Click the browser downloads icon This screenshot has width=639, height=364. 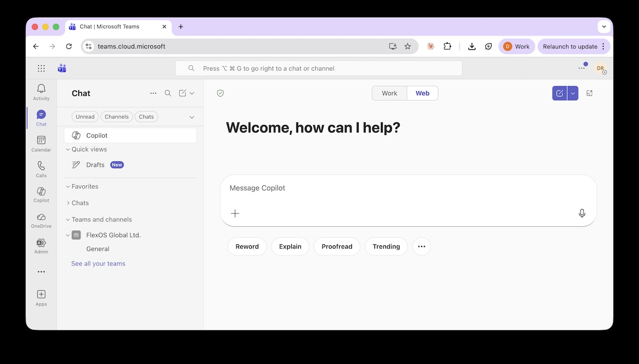pyautogui.click(x=472, y=46)
